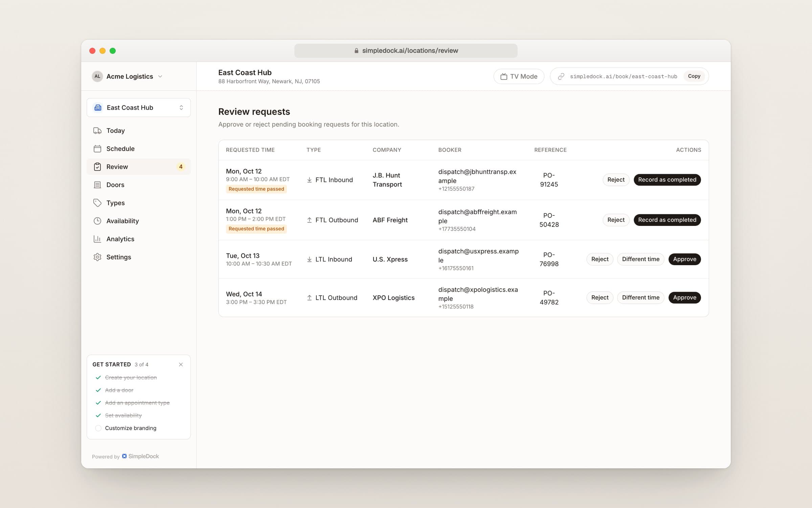Click the Requested time passed tag for J.B. Hunt

coord(256,189)
